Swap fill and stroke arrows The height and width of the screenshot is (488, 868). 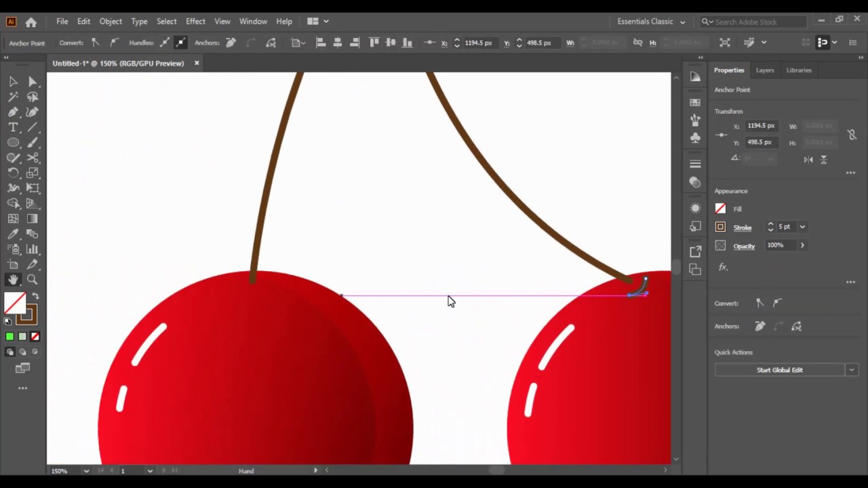[35, 297]
